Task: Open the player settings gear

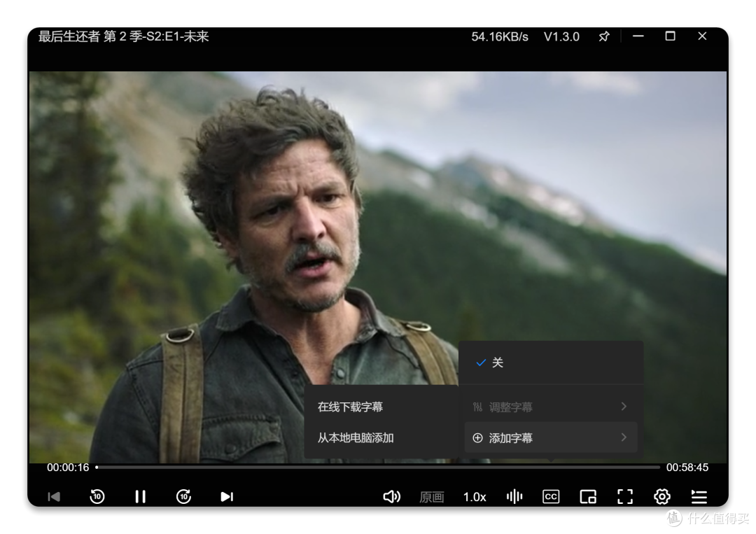Action: [x=662, y=496]
